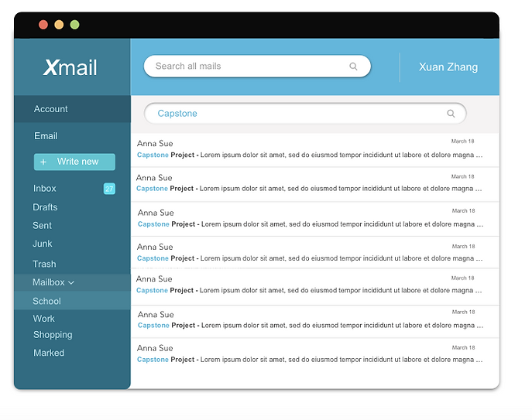Close the window with the red button
This screenshot has width=532, height=420.
point(43,25)
